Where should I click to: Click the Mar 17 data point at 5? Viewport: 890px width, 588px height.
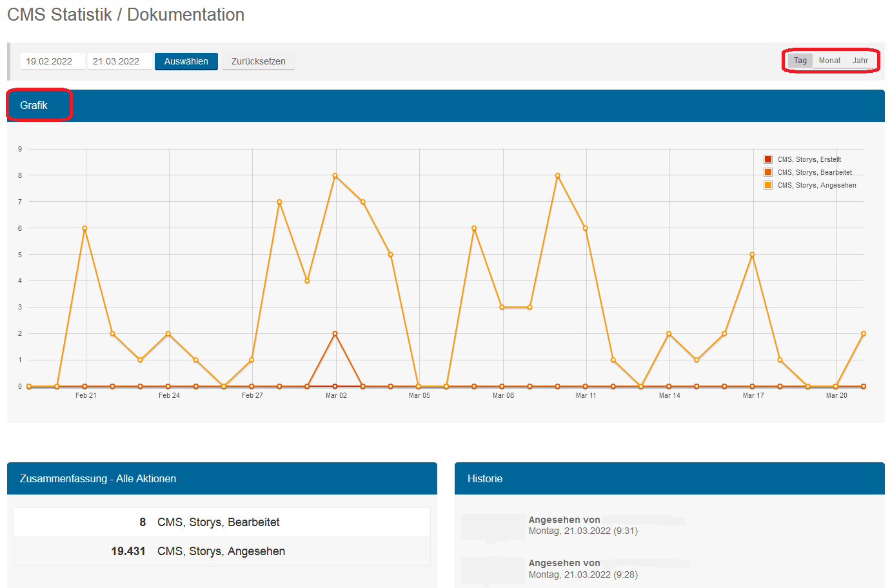coord(752,255)
